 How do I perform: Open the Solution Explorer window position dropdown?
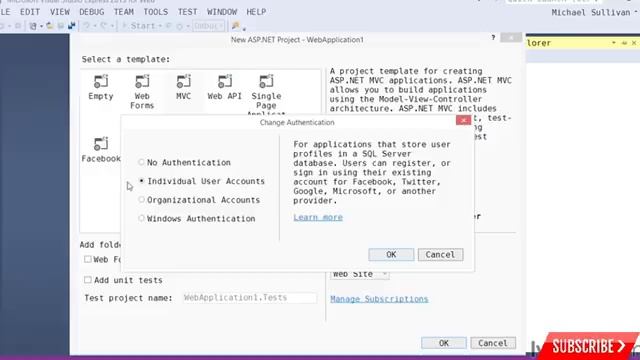pos(614,43)
